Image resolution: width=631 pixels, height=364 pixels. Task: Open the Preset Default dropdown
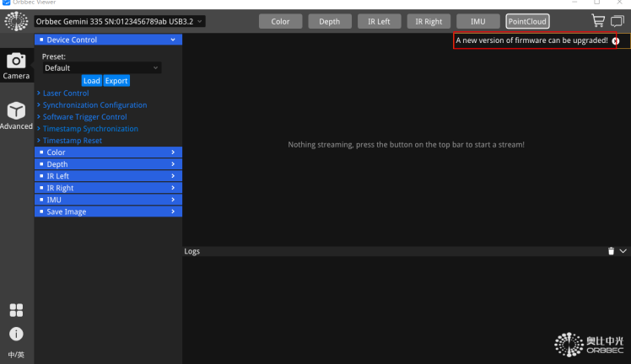click(x=101, y=67)
